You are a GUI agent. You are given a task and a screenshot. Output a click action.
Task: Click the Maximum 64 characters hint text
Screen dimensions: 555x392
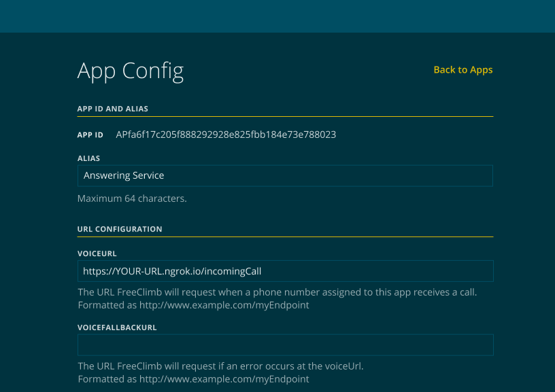[x=132, y=198]
